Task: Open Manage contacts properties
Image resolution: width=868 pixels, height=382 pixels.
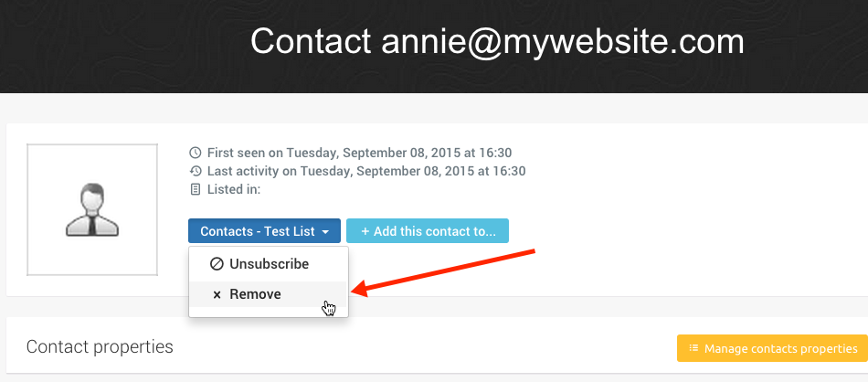Action: click(772, 348)
